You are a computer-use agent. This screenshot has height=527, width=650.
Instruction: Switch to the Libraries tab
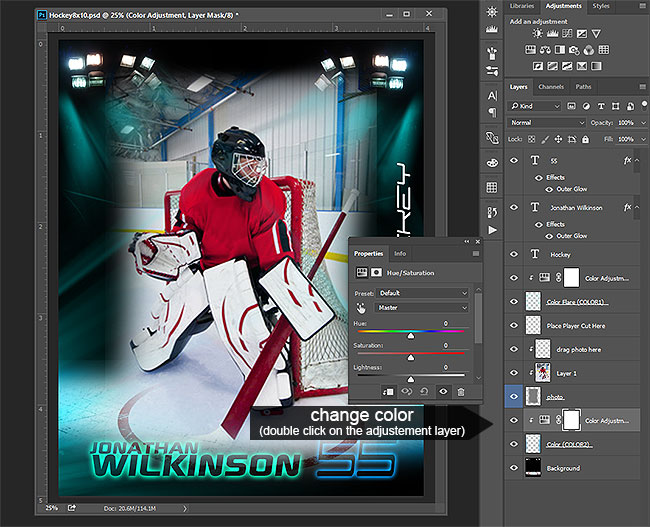tap(522, 6)
